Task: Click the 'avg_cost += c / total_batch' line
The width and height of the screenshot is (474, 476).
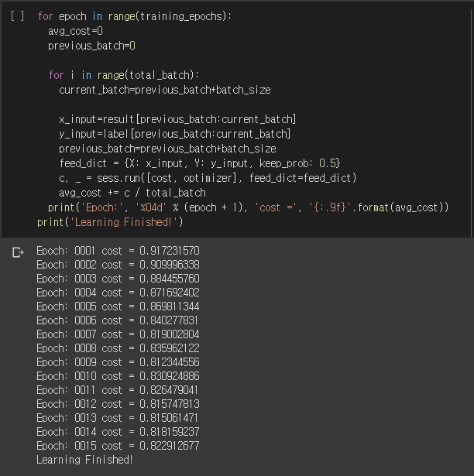Action: pos(132,193)
